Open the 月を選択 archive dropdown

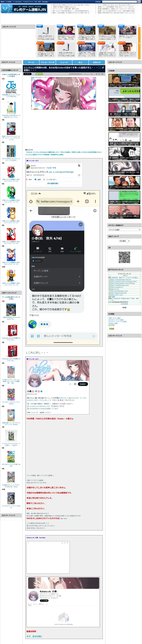pyautogui.click(x=124, y=241)
